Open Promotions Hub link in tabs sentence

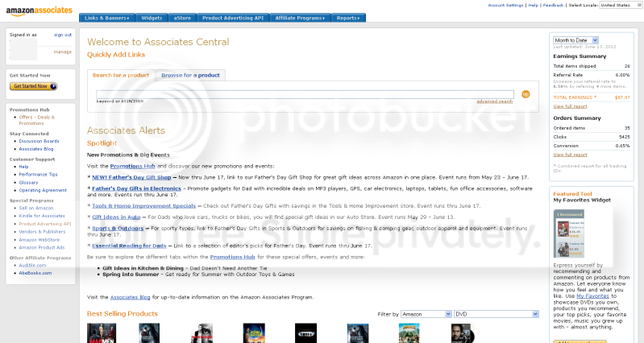(232, 257)
